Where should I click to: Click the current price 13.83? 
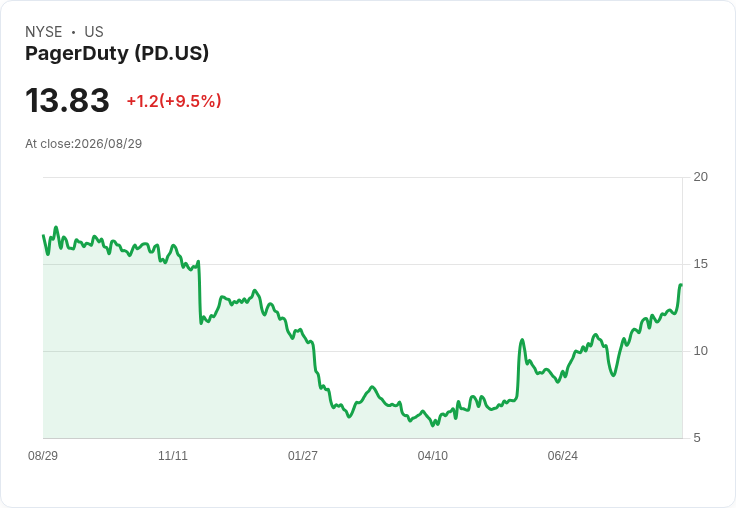67,100
